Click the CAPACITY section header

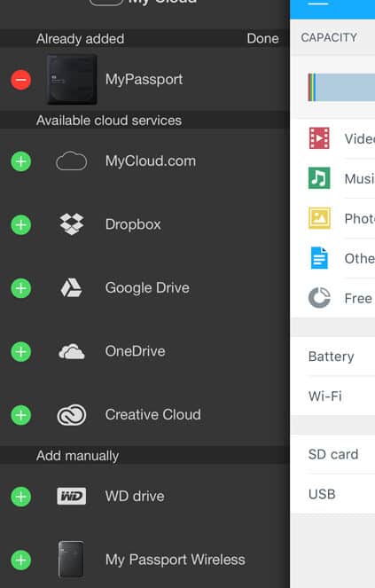(x=329, y=37)
